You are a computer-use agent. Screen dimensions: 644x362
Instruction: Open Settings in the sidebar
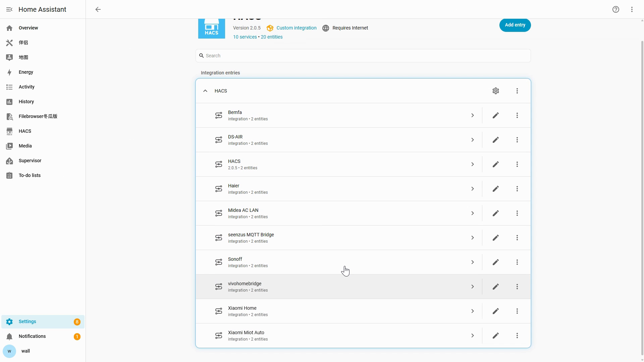coord(43,321)
